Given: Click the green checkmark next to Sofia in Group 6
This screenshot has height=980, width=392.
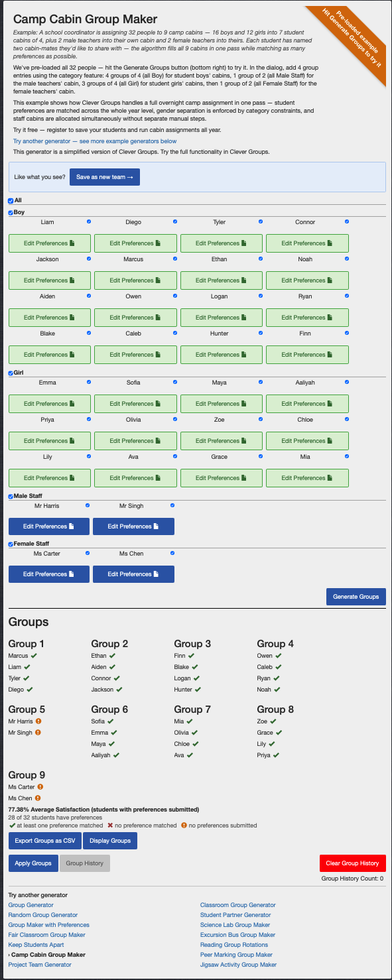Looking at the screenshot, I should (111, 721).
